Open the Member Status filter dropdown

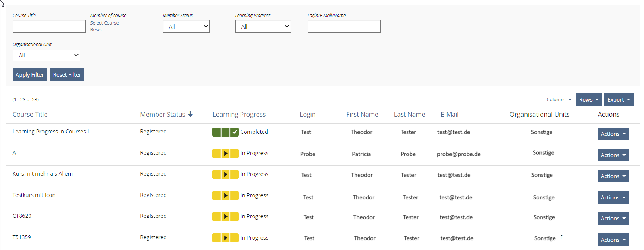(186, 26)
